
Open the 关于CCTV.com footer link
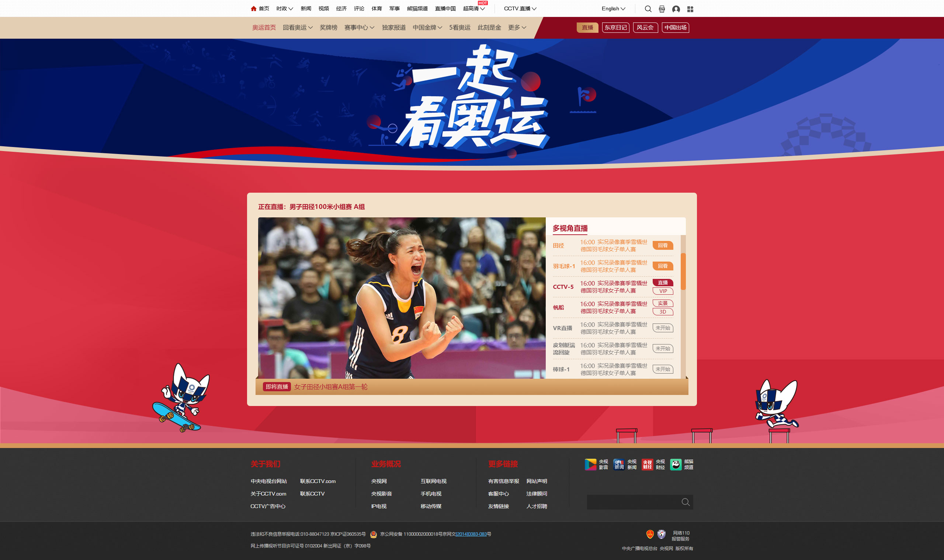point(268,494)
